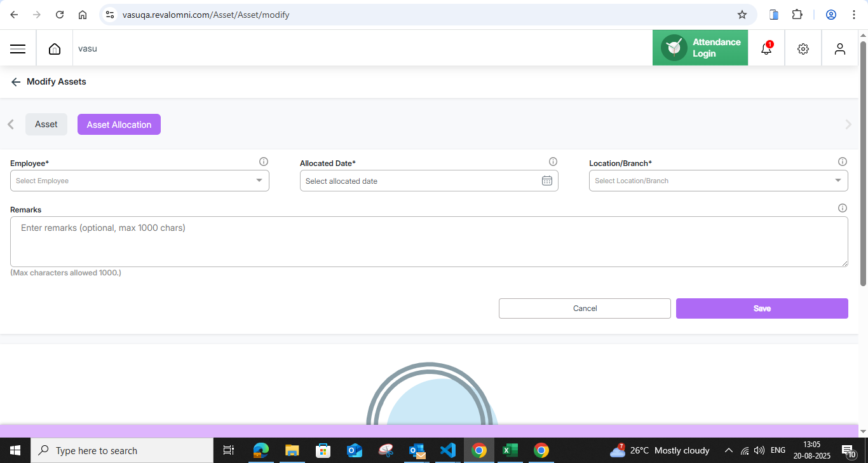
Task: Click info icon next to Employee
Action: [264, 162]
